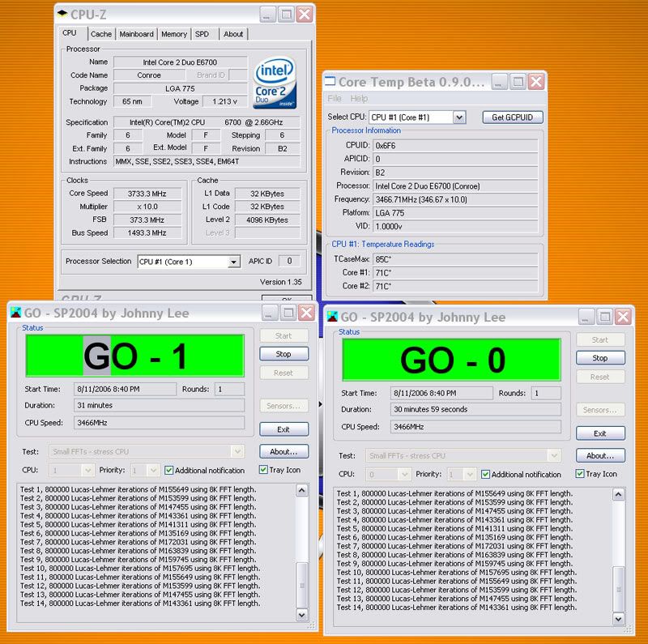This screenshot has width=648, height=644.
Task: Click the Rounds field in GO - 1 window
Action: pyautogui.click(x=230, y=390)
